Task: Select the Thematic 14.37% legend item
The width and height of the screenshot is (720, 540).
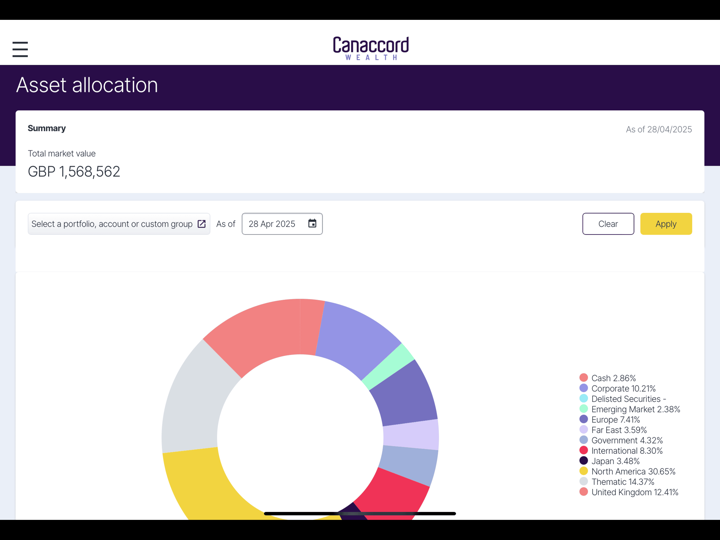Action: 622,482
